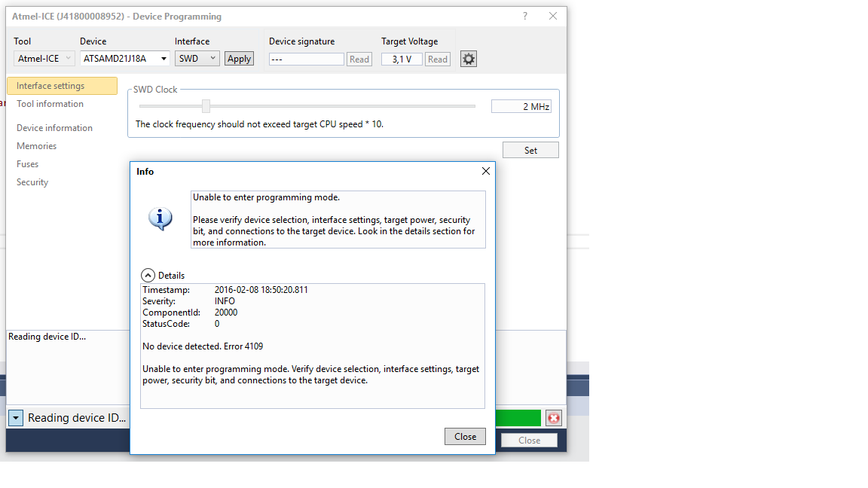
Task: Click the Target Voltage value field
Action: coord(402,59)
